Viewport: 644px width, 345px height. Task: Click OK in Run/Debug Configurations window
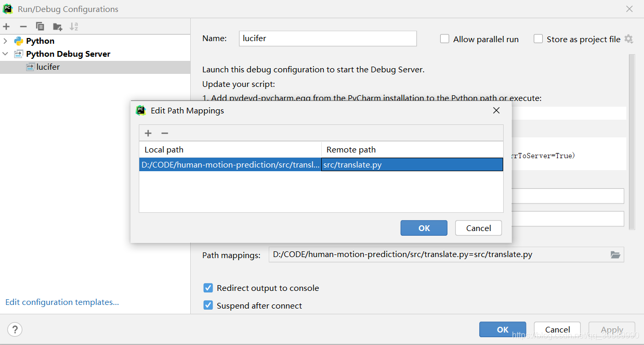[503, 329]
